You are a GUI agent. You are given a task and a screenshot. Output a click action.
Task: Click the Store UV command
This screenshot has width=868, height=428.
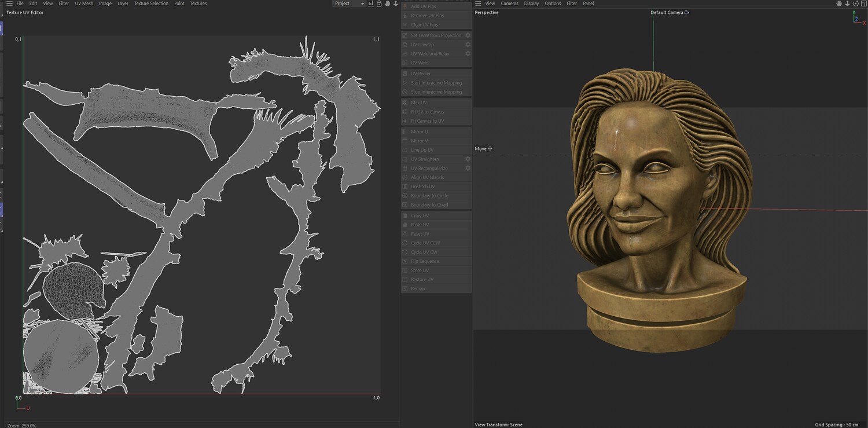[436, 270]
